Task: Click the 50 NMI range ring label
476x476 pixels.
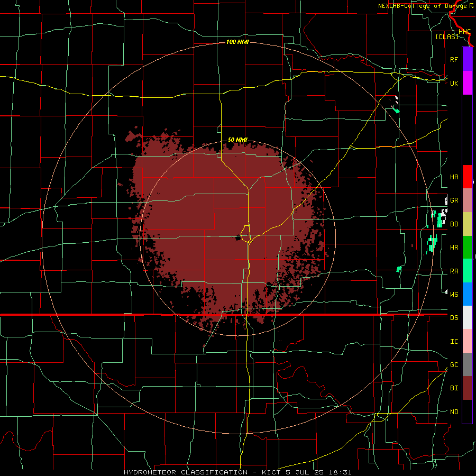Action: [237, 140]
